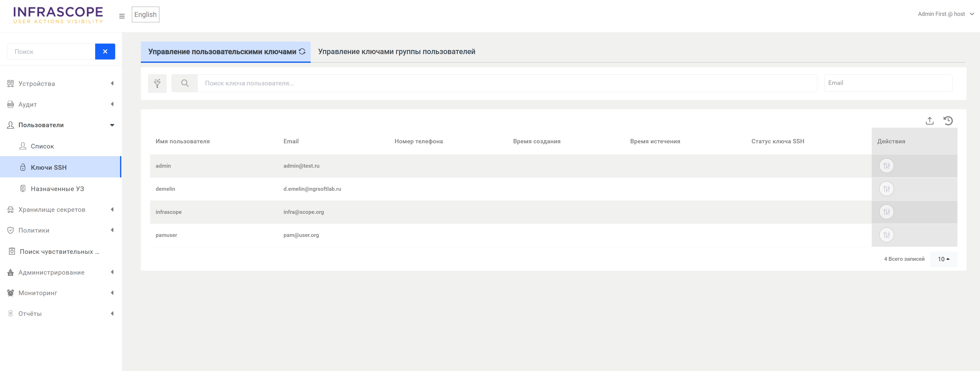Image resolution: width=980 pixels, height=371 pixels.
Task: Open actions settings for infrascope row
Action: coord(886,212)
